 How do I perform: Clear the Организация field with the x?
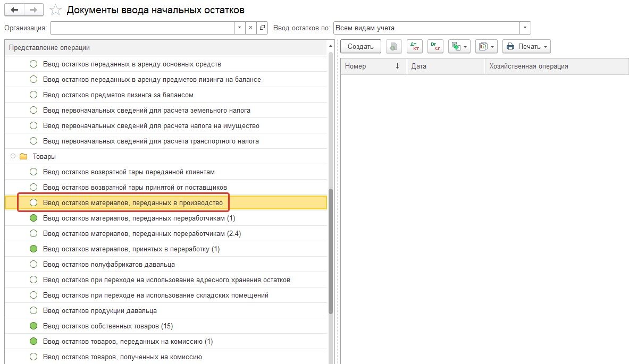pyautogui.click(x=251, y=28)
